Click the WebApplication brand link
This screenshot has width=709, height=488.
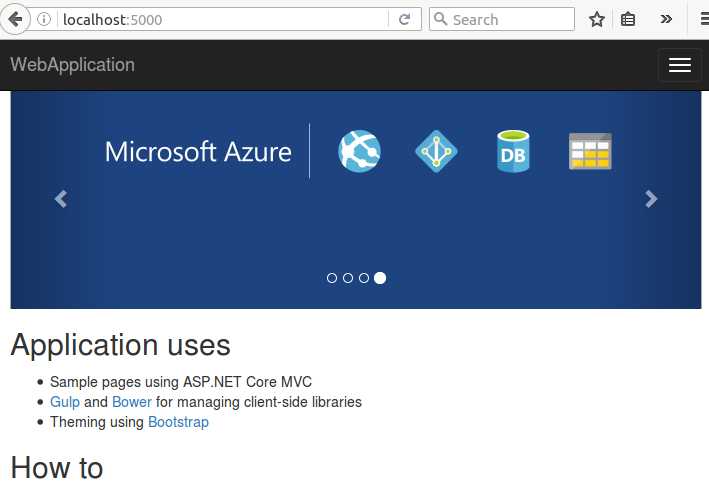(x=72, y=65)
